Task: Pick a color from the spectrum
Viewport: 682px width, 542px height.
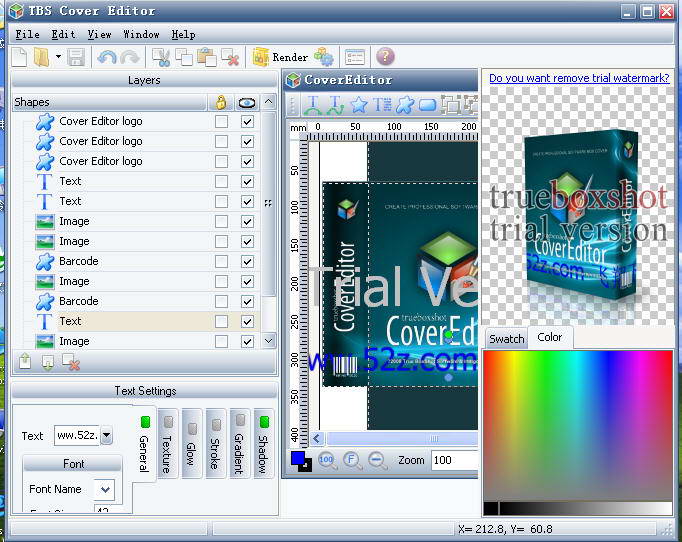Action: click(x=578, y=426)
